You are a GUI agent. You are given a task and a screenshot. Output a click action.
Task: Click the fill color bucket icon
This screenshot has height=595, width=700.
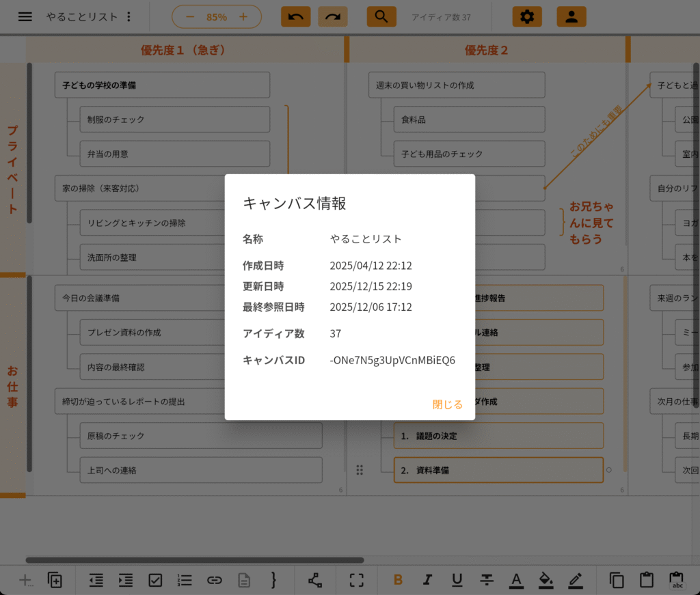pyautogui.click(x=546, y=580)
